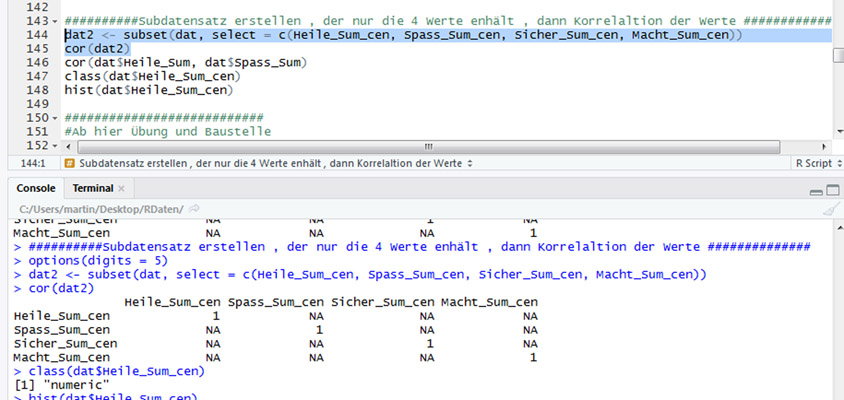Place cursor on line 145 cor(dat2)

(x=94, y=49)
